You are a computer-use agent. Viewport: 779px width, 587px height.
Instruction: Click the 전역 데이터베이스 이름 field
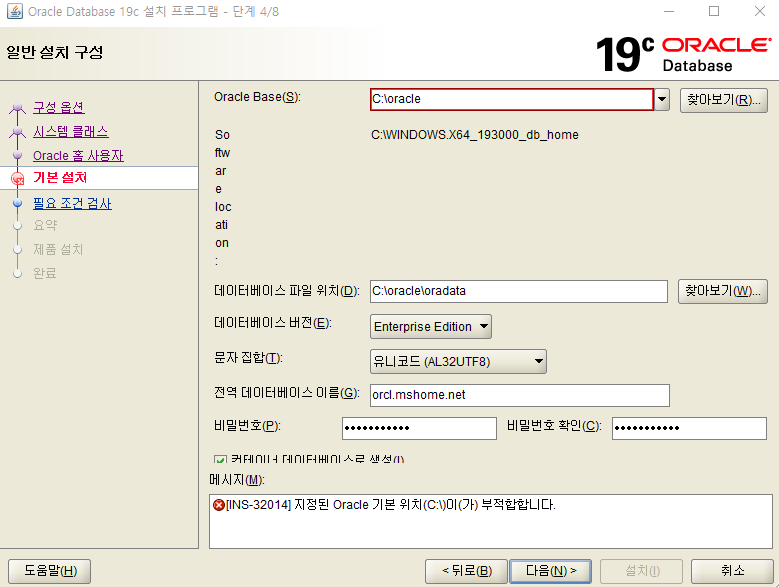tap(520, 395)
